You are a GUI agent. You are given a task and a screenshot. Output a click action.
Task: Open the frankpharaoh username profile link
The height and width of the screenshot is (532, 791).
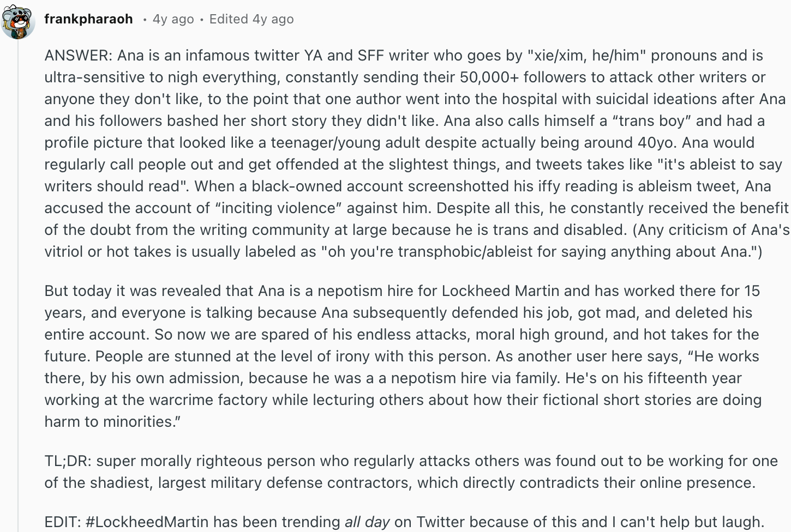pos(88,19)
